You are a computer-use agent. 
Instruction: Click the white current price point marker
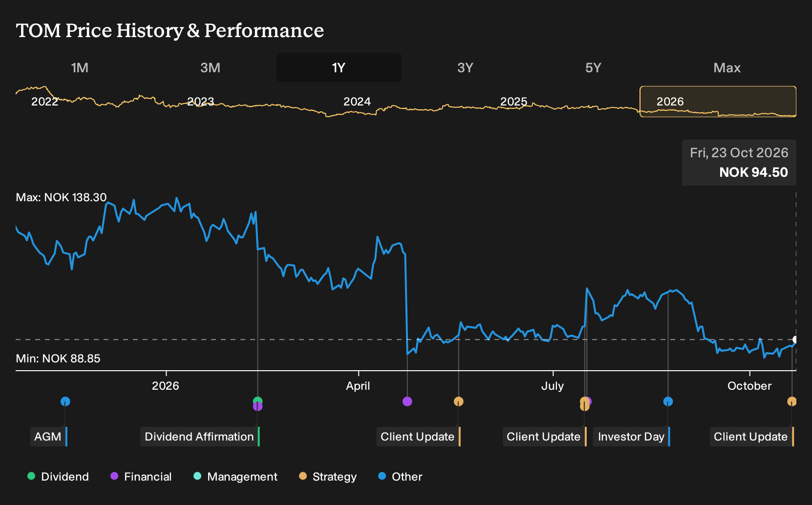(795, 339)
